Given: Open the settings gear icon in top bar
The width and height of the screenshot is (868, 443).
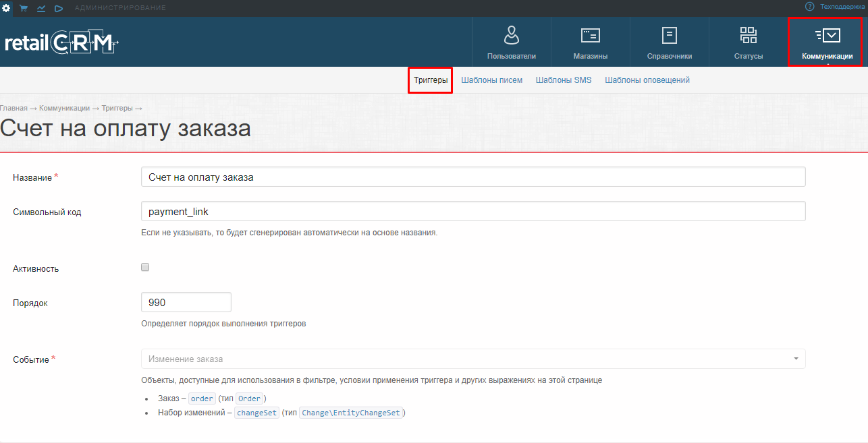Looking at the screenshot, I should point(6,8).
